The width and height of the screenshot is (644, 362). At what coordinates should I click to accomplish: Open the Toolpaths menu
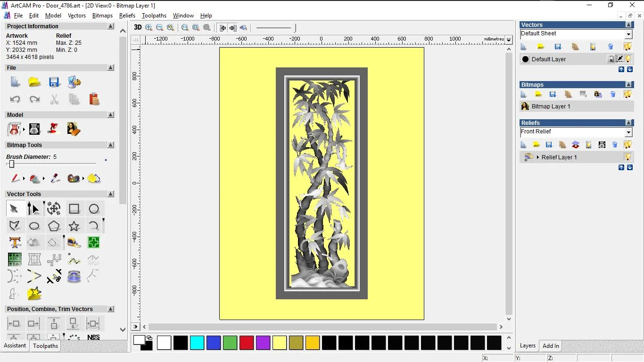(154, 16)
